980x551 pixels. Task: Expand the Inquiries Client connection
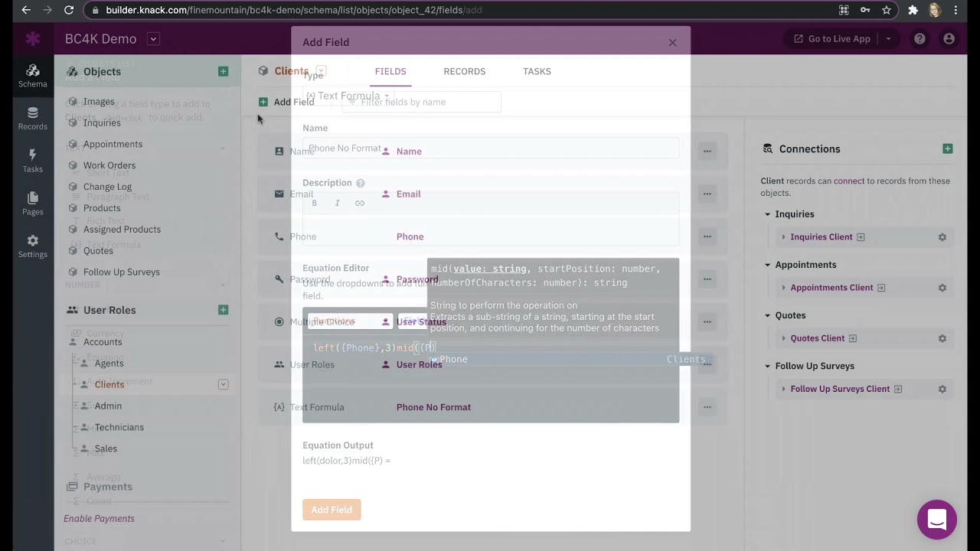pos(783,237)
